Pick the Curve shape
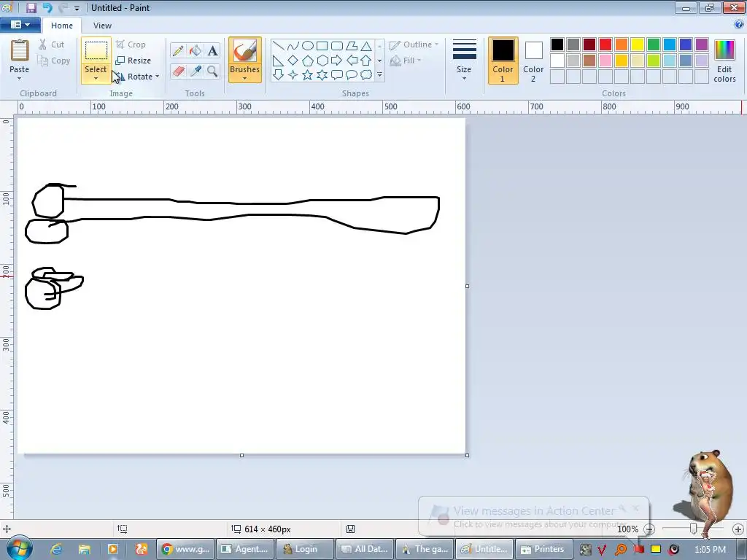 pos(293,46)
